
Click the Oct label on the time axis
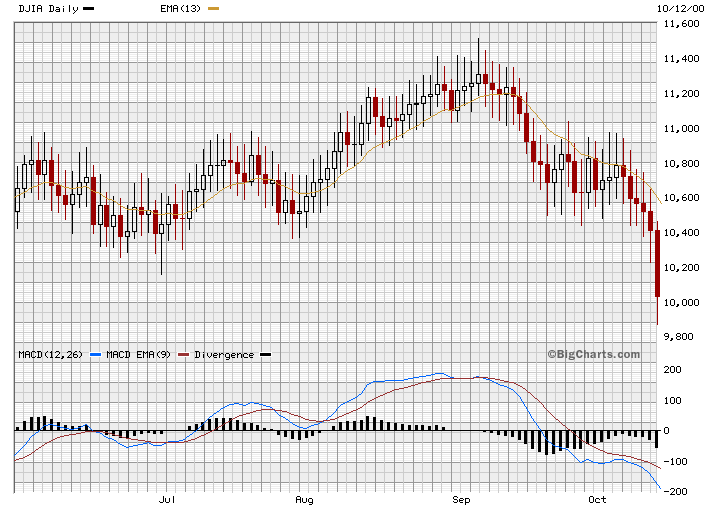coord(597,498)
